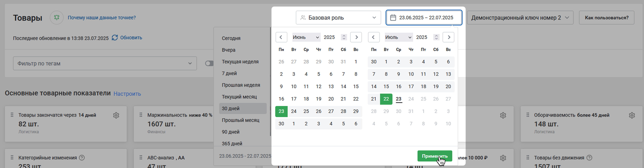Grab drag handle of Категорийные изменения card
644x168 pixels.
(x=12, y=157)
